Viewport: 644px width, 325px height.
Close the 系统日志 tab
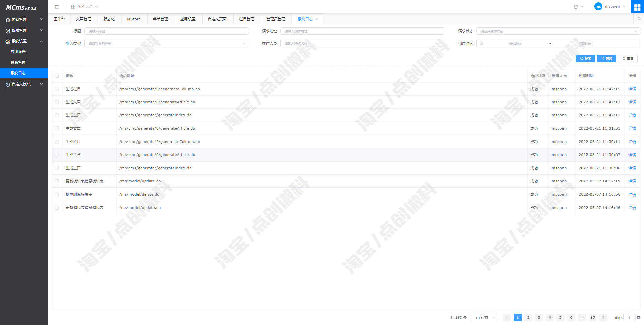[x=317, y=19]
